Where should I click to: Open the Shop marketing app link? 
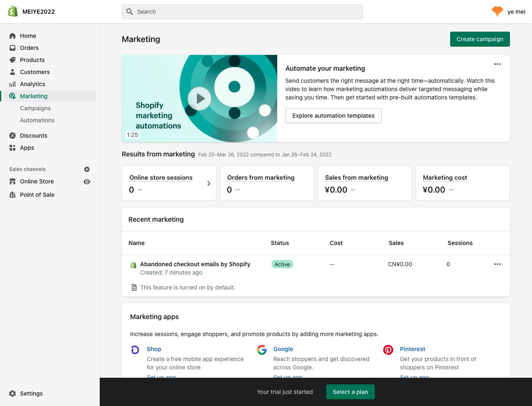point(154,349)
